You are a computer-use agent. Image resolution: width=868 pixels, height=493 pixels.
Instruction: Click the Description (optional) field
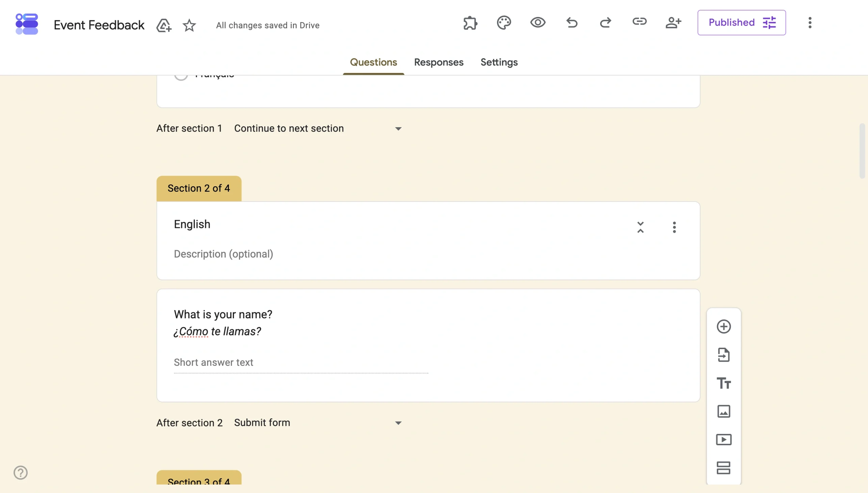click(x=223, y=254)
